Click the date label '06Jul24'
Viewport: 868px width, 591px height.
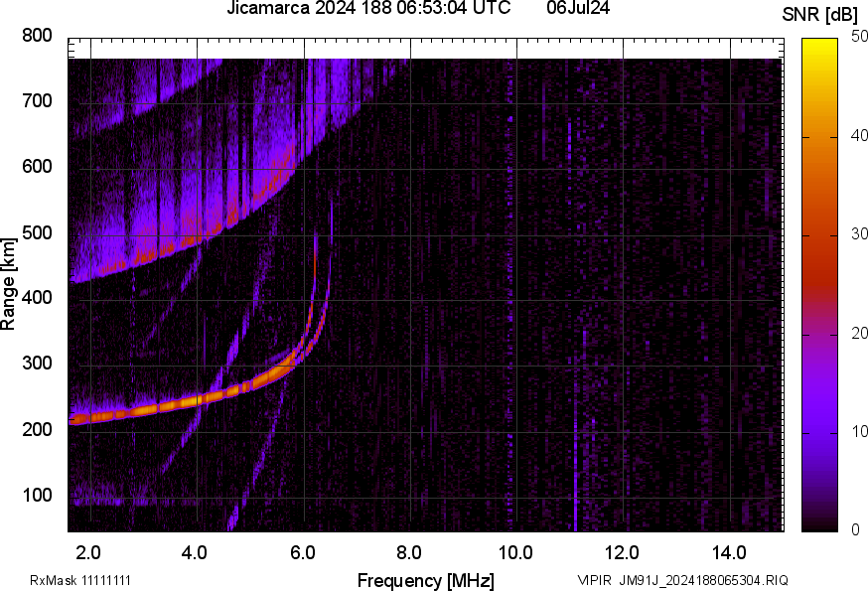click(578, 8)
